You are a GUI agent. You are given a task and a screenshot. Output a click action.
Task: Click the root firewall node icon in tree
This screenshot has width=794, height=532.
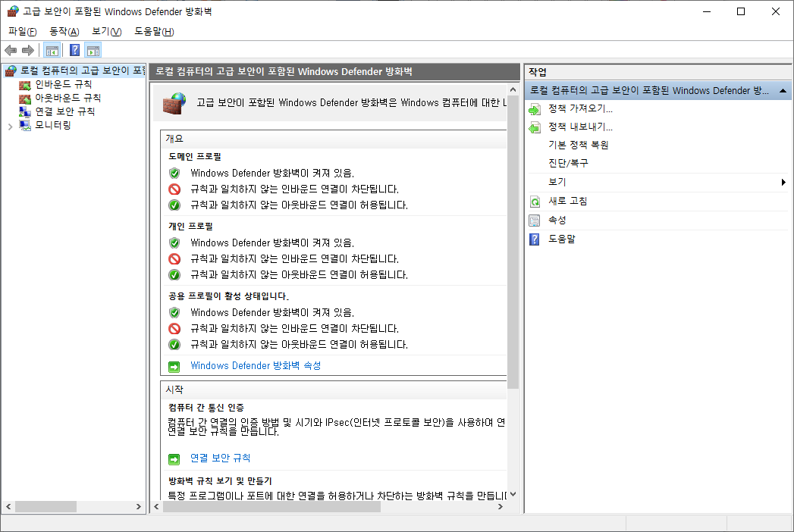pyautogui.click(x=11, y=71)
